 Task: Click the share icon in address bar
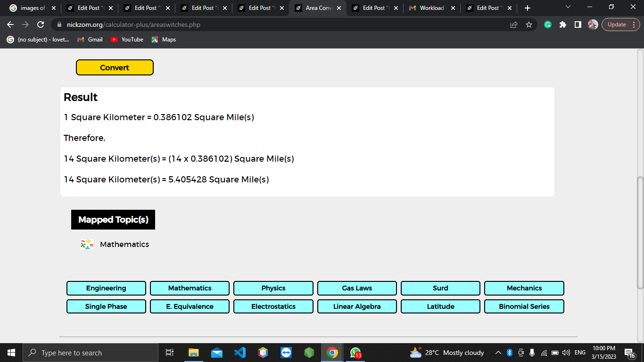[513, 24]
